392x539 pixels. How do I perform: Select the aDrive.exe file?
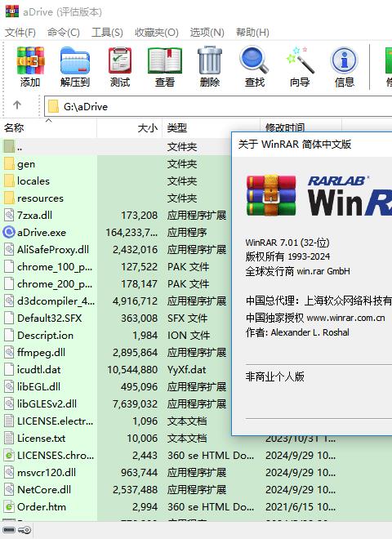coord(42,233)
